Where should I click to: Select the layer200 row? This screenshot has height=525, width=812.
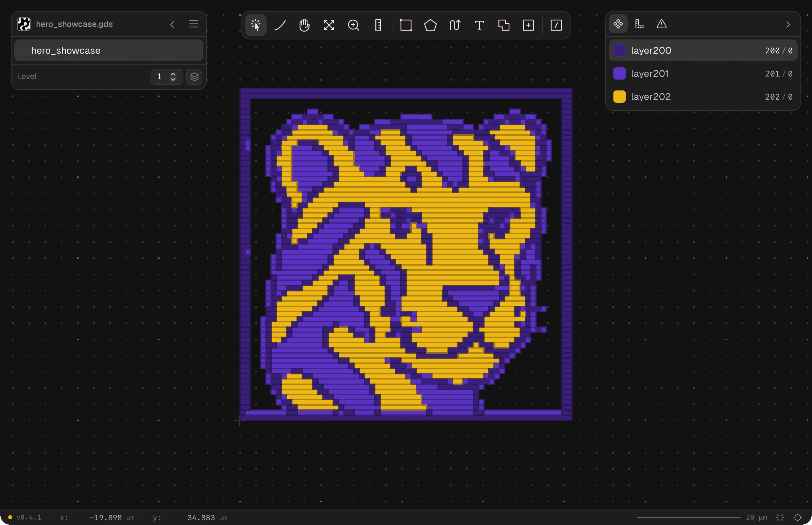point(703,50)
